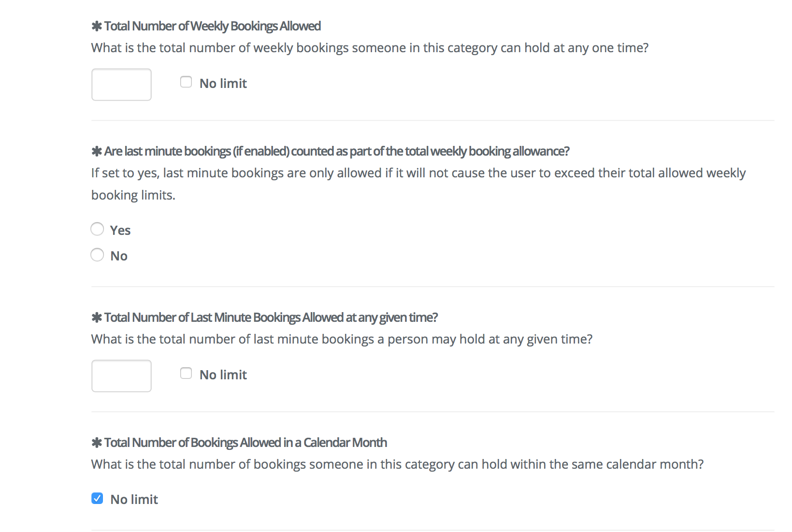Click the 'No' label text beside radio button
The width and height of the screenshot is (792, 532).
click(x=119, y=256)
